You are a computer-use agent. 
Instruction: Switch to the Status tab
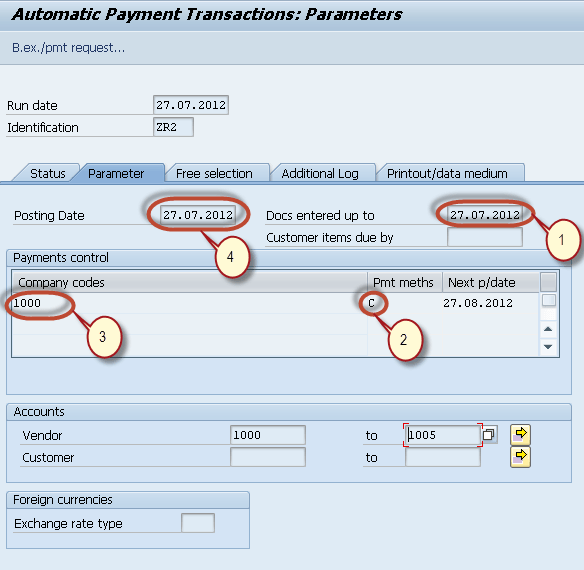[x=48, y=174]
